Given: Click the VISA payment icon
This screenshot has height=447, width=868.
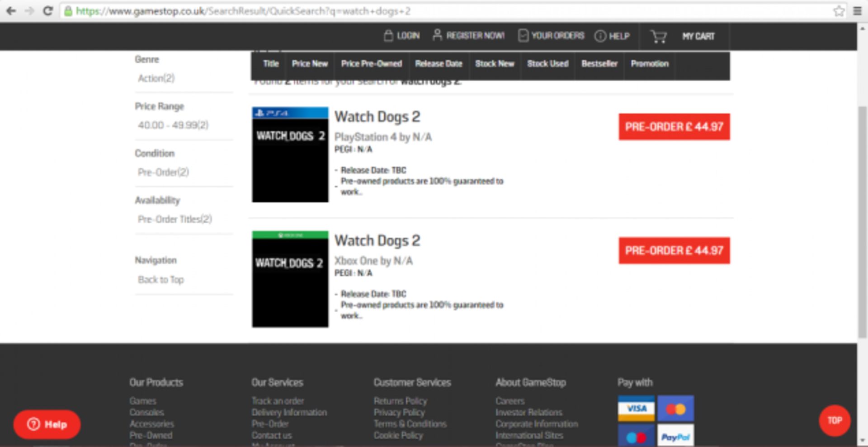Looking at the screenshot, I should (636, 408).
